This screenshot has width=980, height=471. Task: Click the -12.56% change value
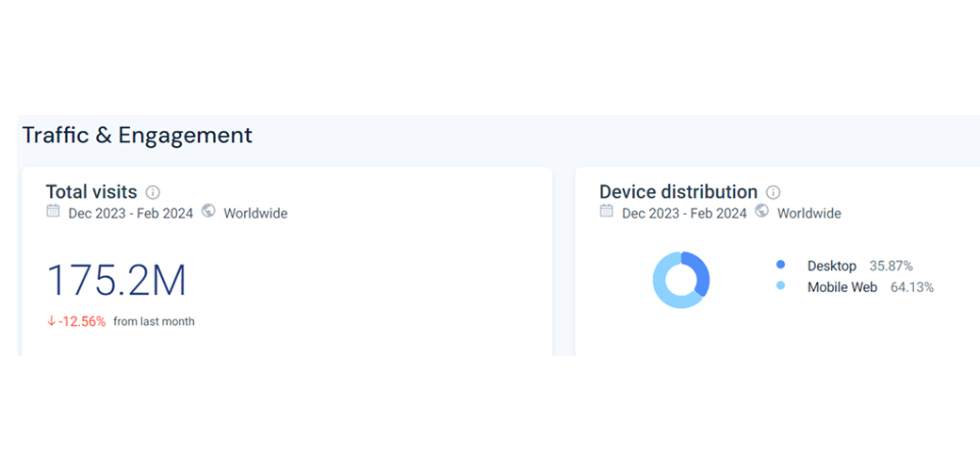coord(82,321)
